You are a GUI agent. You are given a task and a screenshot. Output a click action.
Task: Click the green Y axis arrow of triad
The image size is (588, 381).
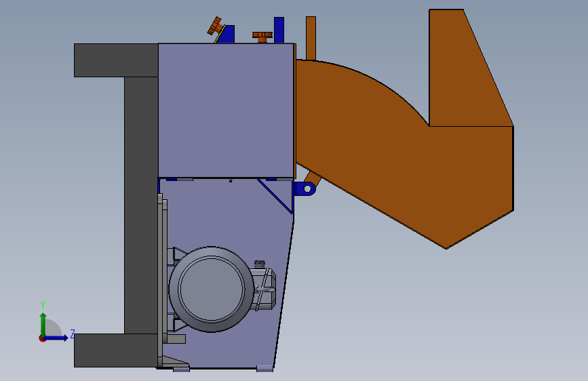pos(43,323)
